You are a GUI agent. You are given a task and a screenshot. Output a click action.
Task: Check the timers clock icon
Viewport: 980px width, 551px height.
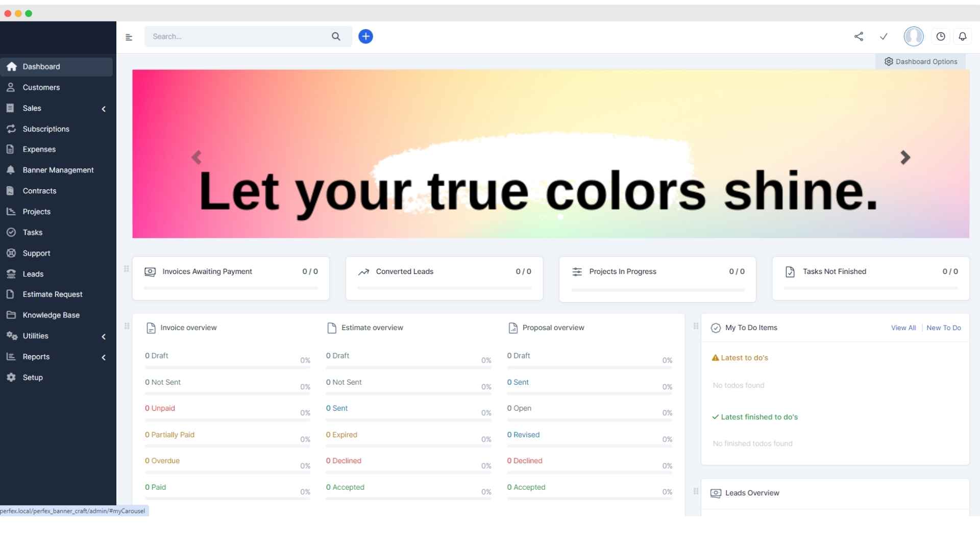point(941,36)
